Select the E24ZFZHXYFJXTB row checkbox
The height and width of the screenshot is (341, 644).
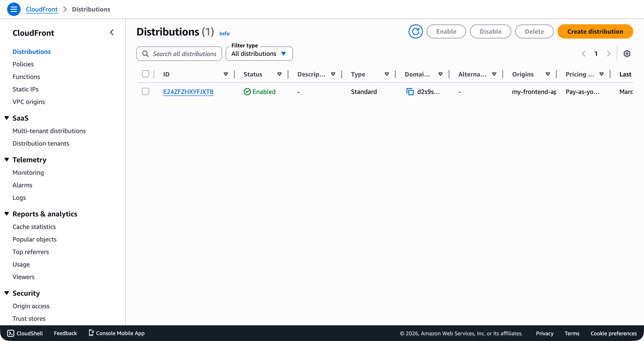(146, 91)
